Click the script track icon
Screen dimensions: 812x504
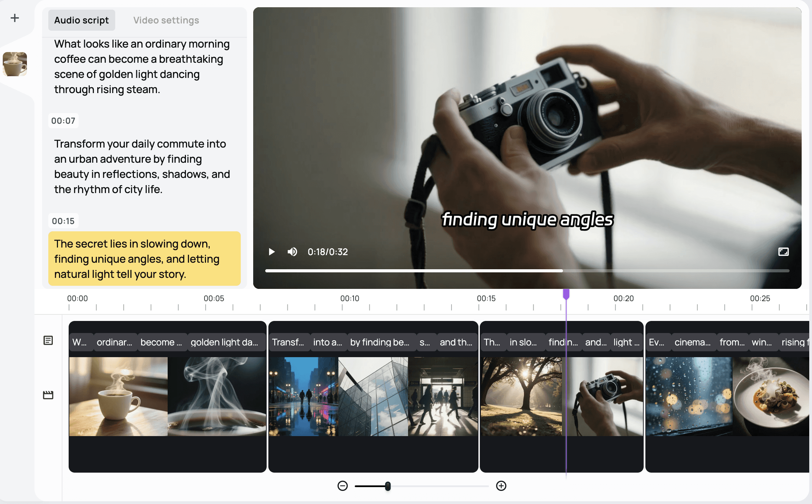pos(48,340)
